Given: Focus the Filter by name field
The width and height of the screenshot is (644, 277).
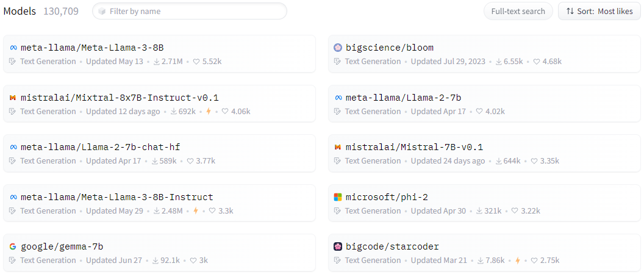Looking at the screenshot, I should (x=190, y=12).
